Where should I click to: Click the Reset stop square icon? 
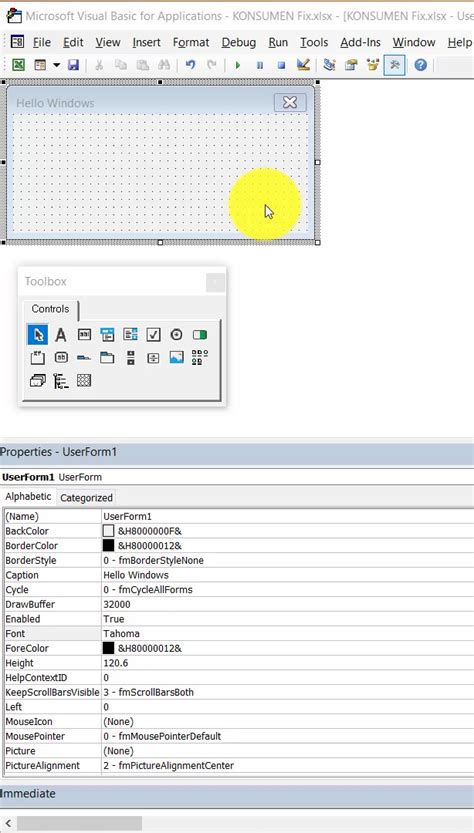(x=282, y=65)
